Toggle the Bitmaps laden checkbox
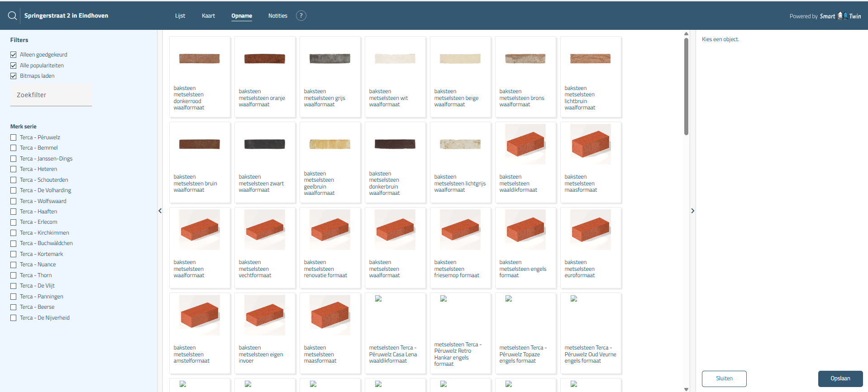This screenshot has width=868, height=392. pos(14,76)
